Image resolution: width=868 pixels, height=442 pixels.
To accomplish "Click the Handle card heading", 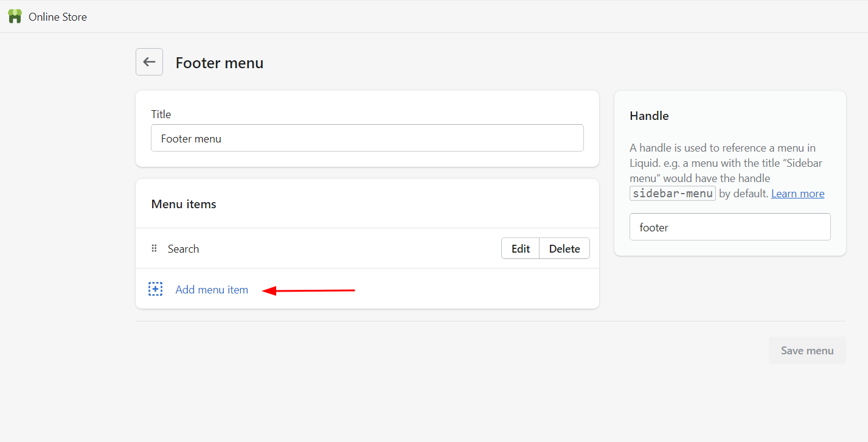I will (649, 116).
